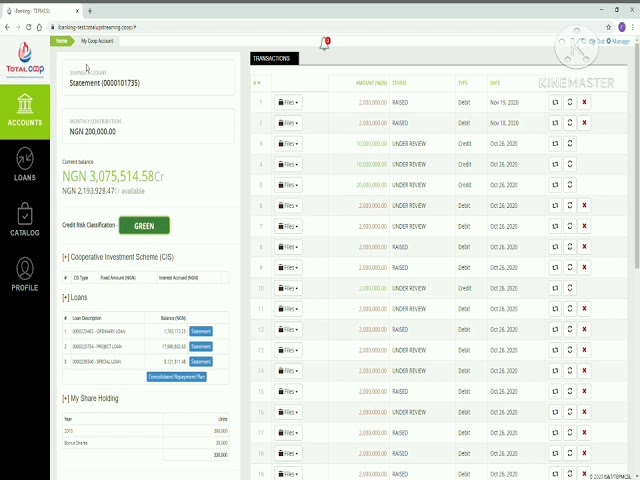Open Files dropdown for transaction 2
Viewport: 640px width, 480px height.
[288, 123]
